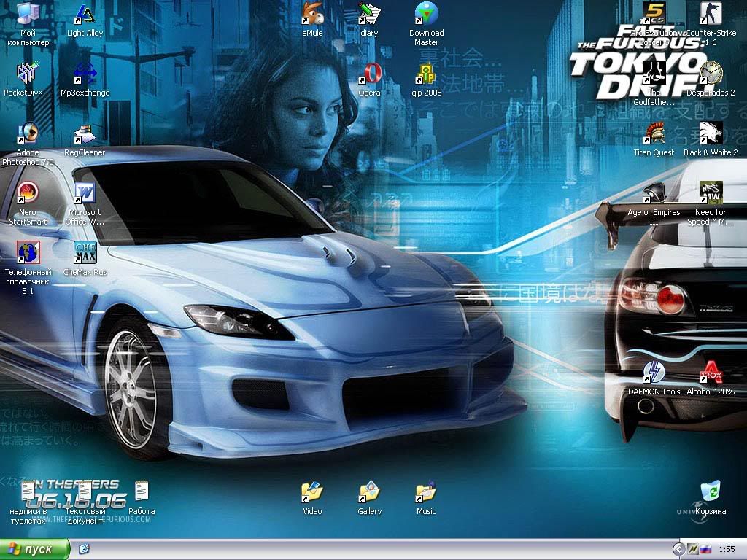The width and height of the screenshot is (747, 560).
Task: Open the Adobe Photoshop 7.0 shortcut
Action: point(28,133)
